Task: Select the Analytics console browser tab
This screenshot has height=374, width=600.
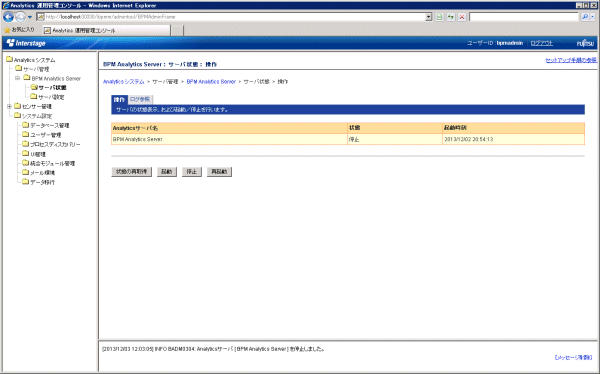Action: click(106, 30)
